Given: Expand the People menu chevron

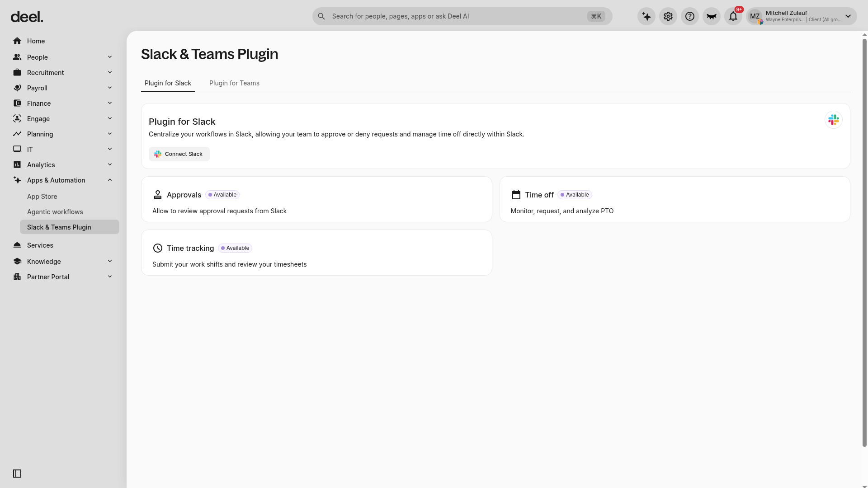Looking at the screenshot, I should (110, 57).
